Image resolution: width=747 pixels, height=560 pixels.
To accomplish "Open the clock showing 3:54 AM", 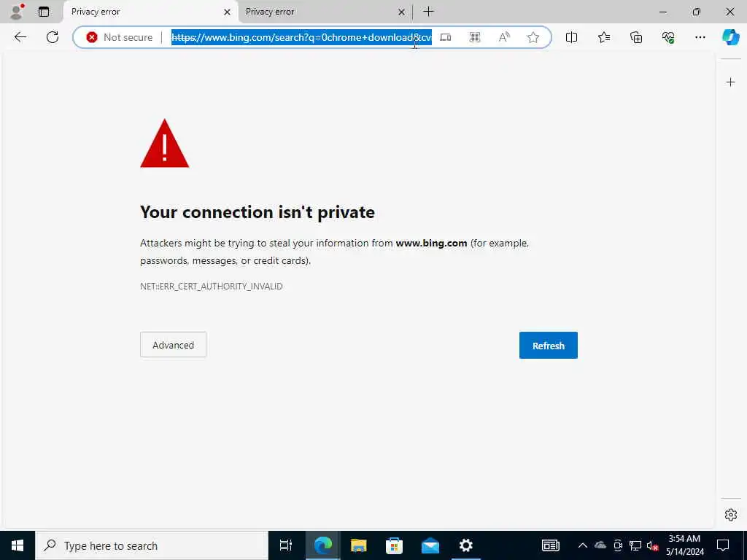I will pyautogui.click(x=684, y=545).
